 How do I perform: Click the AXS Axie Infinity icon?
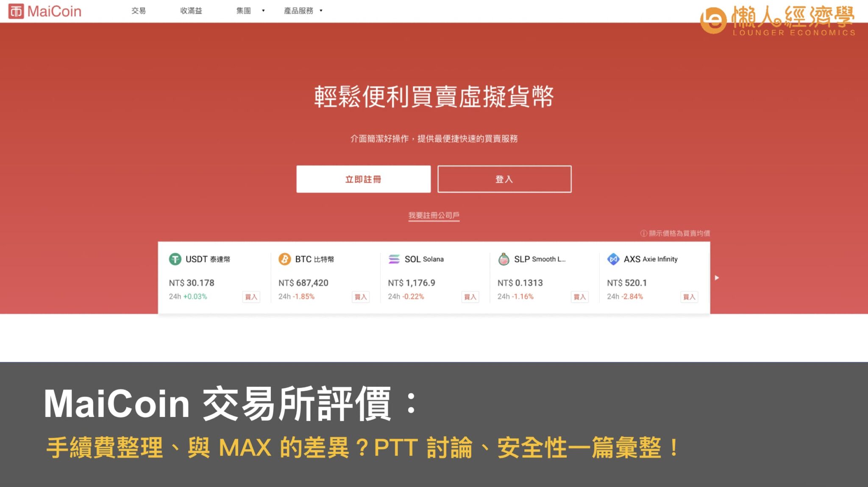(613, 259)
